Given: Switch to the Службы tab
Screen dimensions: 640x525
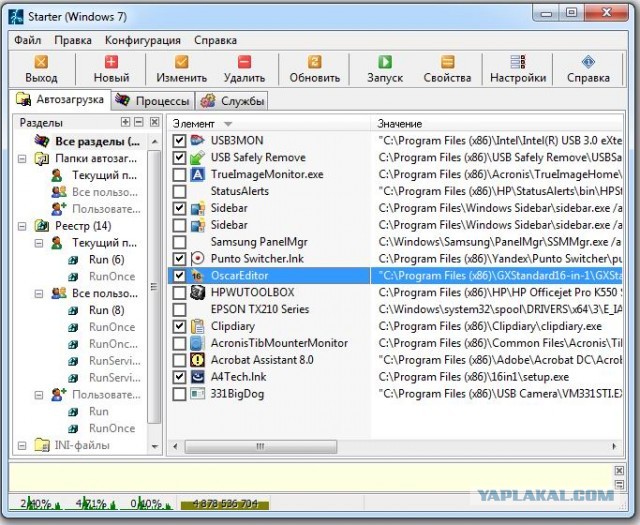Looking at the screenshot, I should [x=232, y=101].
